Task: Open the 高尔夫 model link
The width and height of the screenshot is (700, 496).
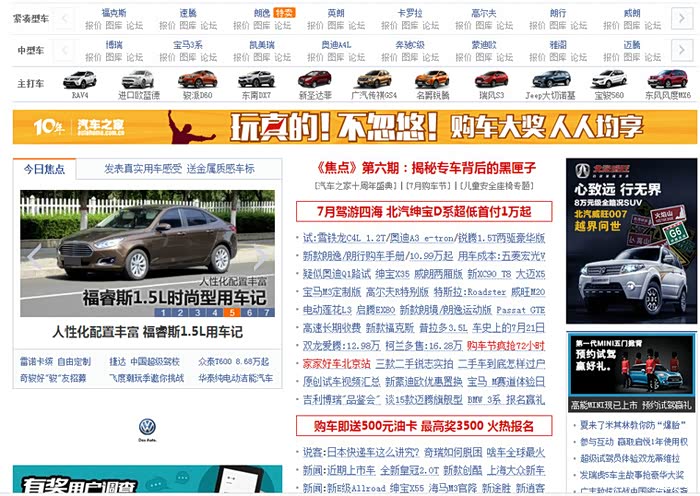Action: 484,13
